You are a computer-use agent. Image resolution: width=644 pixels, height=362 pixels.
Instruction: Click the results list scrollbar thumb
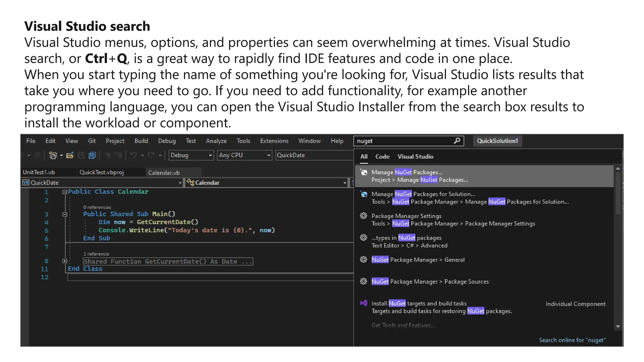coord(618,193)
